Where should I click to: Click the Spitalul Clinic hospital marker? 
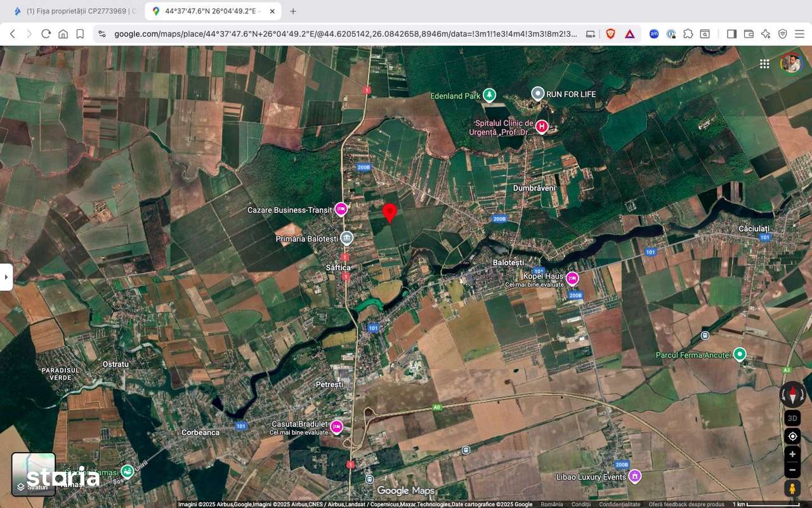coord(540,126)
